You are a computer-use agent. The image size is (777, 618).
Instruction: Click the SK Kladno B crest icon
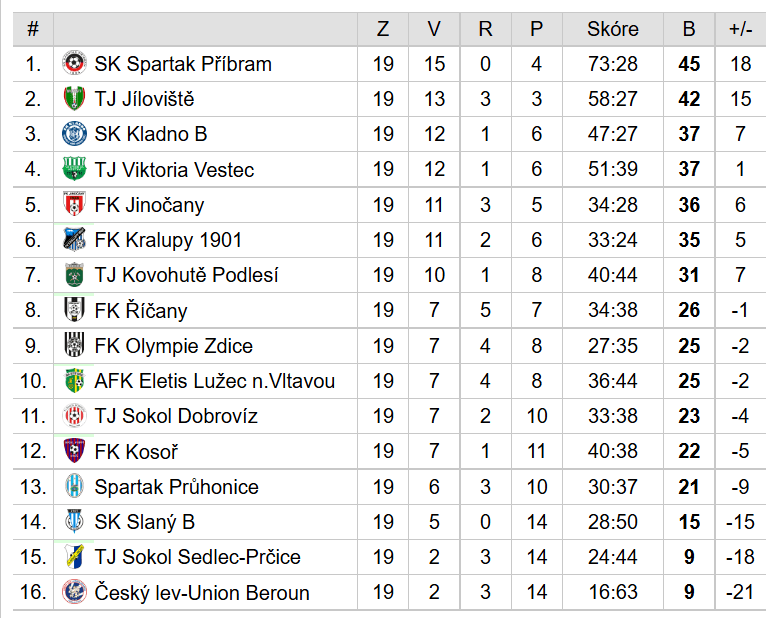tap(74, 134)
